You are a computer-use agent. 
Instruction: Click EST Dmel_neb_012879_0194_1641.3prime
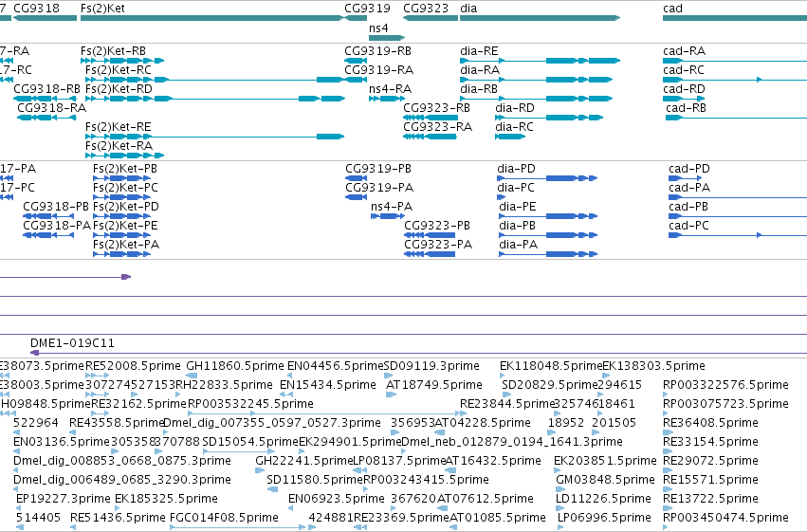406,451
